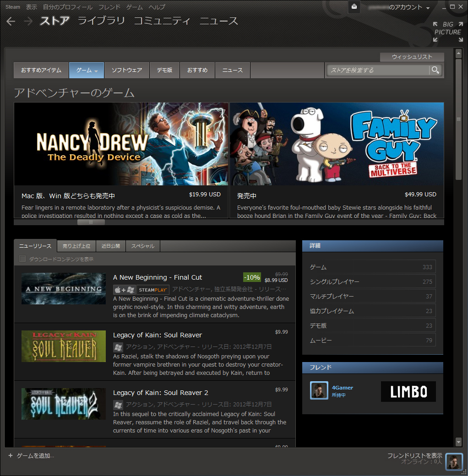This screenshot has height=476, width=468.
Task: Open the ゲーム menu in menu bar
Action: 135,7
